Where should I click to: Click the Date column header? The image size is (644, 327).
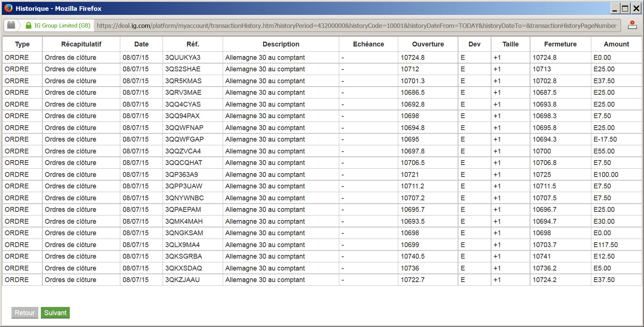(141, 44)
